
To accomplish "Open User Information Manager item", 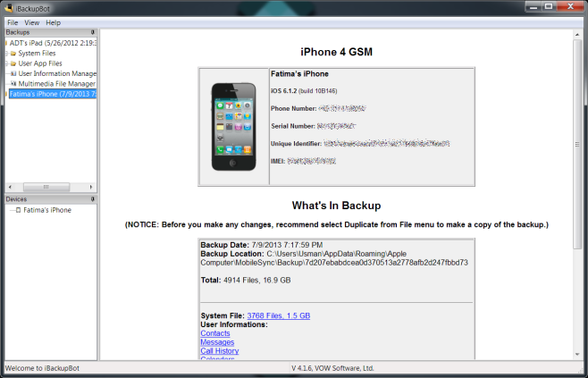I will click(57, 73).
